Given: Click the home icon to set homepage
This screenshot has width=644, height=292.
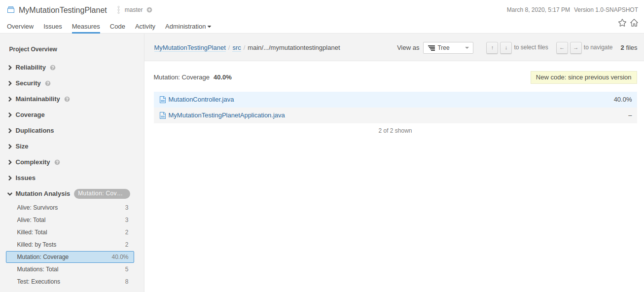Looking at the screenshot, I should click(x=634, y=23).
